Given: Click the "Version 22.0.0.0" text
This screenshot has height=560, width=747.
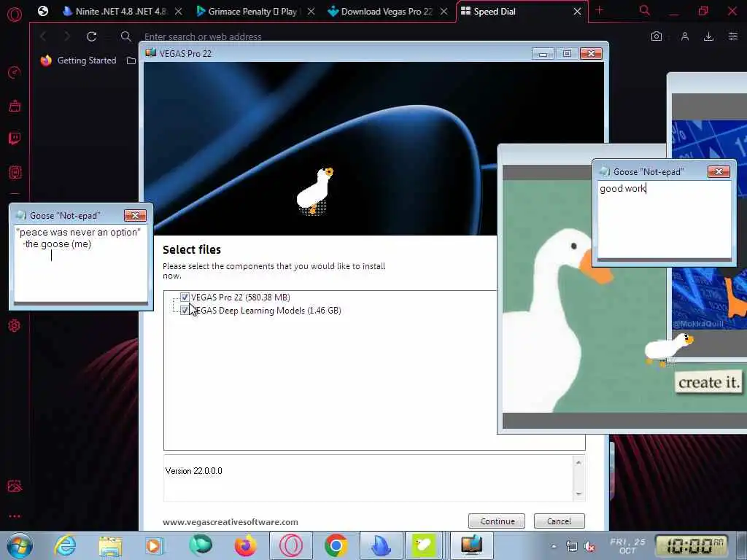Looking at the screenshot, I should 193,471.
